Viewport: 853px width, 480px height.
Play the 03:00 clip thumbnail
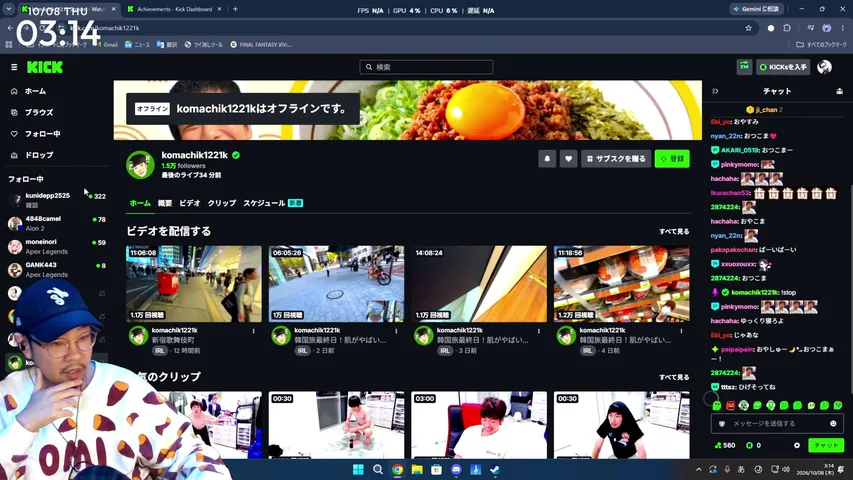479,425
